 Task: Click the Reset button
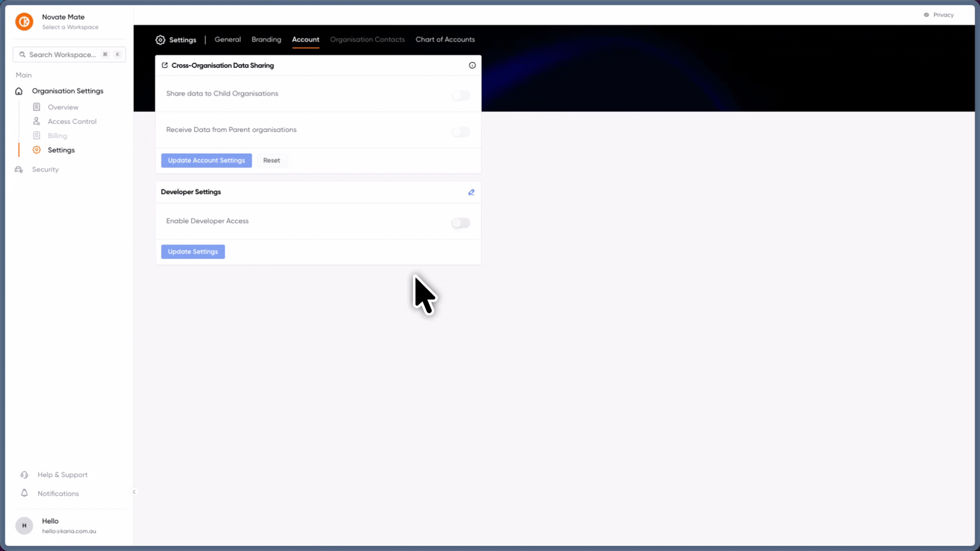272,160
